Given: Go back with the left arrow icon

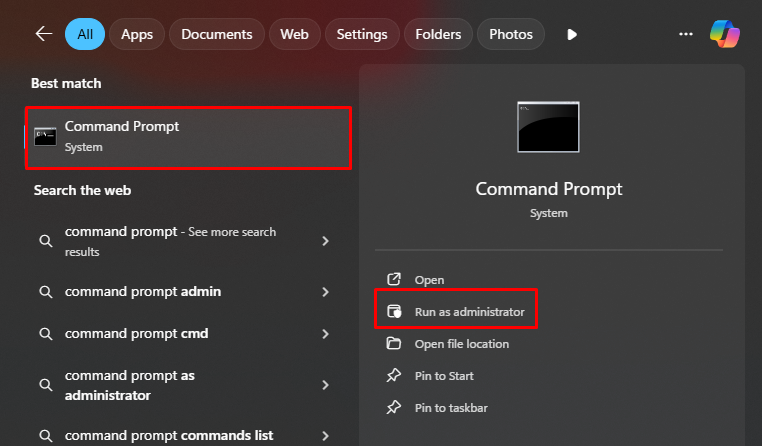Looking at the screenshot, I should (x=44, y=34).
